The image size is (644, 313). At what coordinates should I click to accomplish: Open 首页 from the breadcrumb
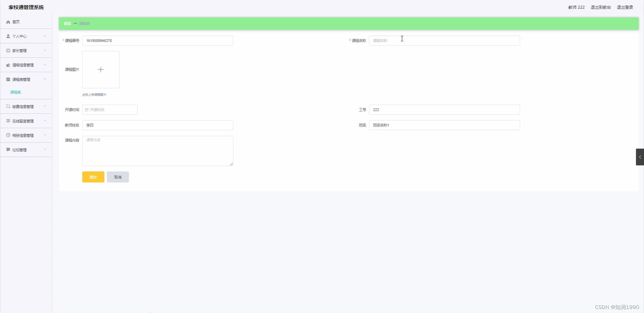pyautogui.click(x=67, y=23)
